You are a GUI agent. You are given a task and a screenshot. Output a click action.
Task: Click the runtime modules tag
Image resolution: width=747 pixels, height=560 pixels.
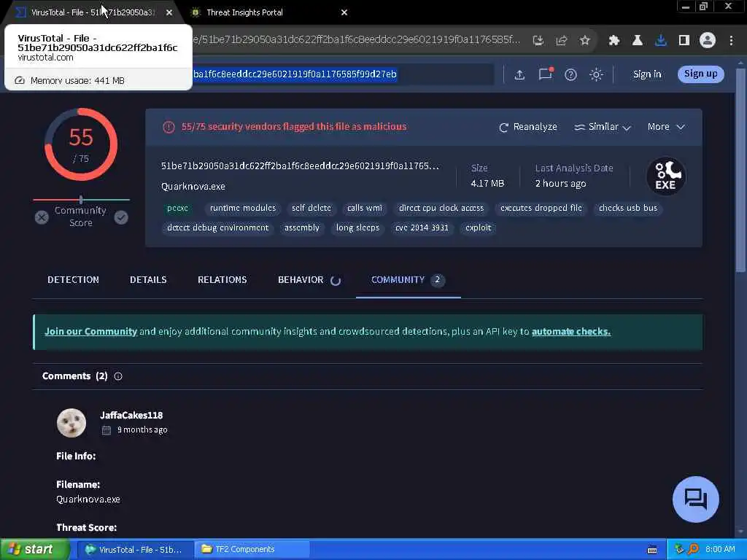243,208
